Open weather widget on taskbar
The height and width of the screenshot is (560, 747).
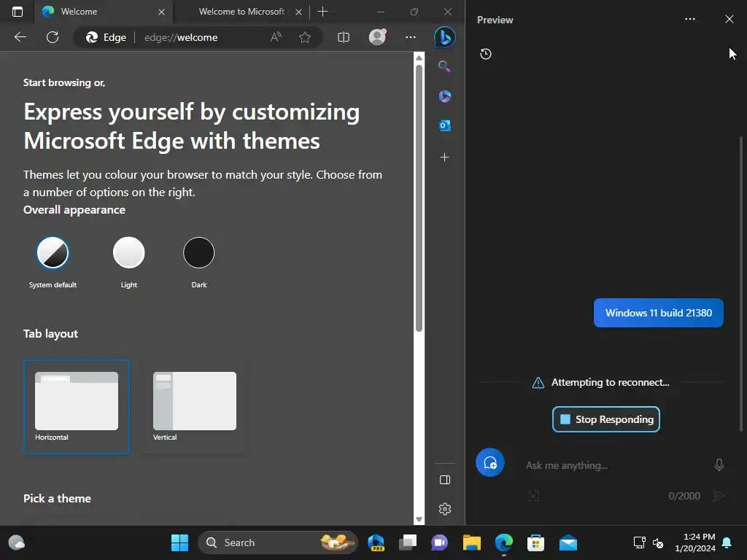coord(17,542)
